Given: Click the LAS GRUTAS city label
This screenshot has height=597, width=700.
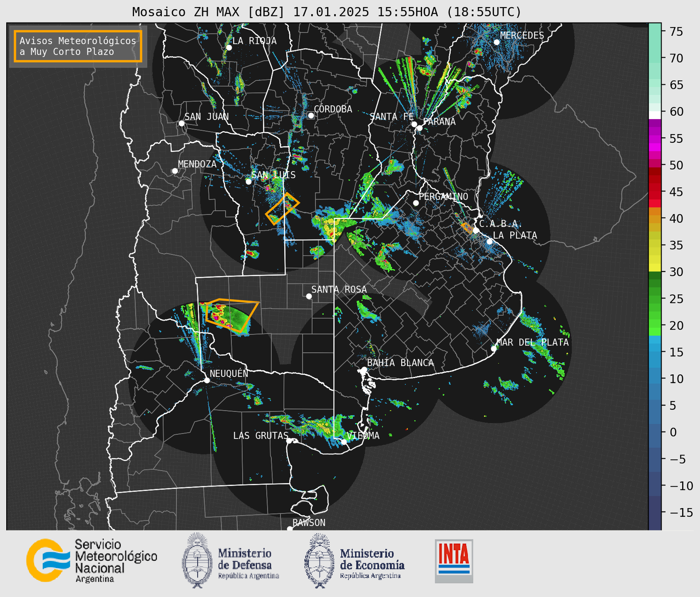Looking at the screenshot, I should tap(261, 436).
